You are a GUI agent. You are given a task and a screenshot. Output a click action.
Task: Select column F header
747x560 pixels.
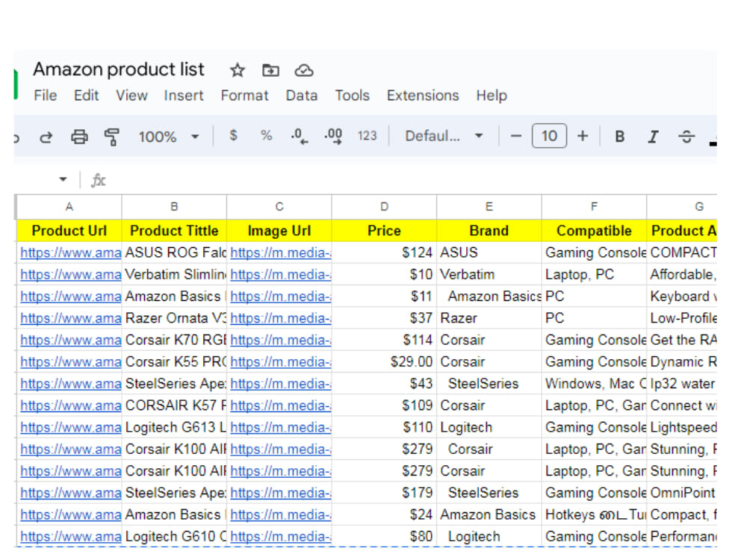594,207
